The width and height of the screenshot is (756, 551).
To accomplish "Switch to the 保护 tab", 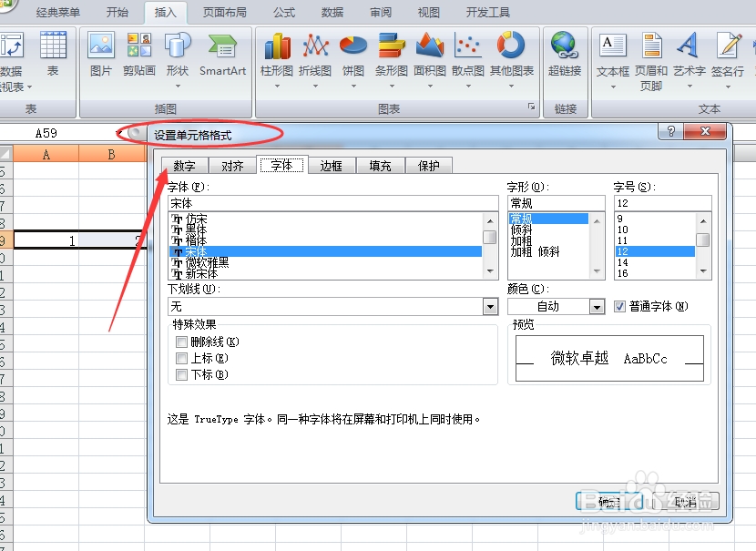I will (x=429, y=166).
